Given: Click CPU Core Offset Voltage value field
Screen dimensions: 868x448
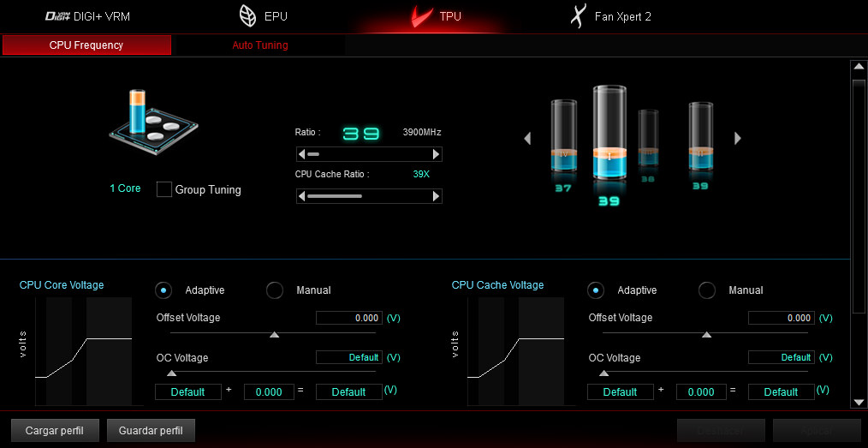Looking at the screenshot, I should pyautogui.click(x=348, y=318).
